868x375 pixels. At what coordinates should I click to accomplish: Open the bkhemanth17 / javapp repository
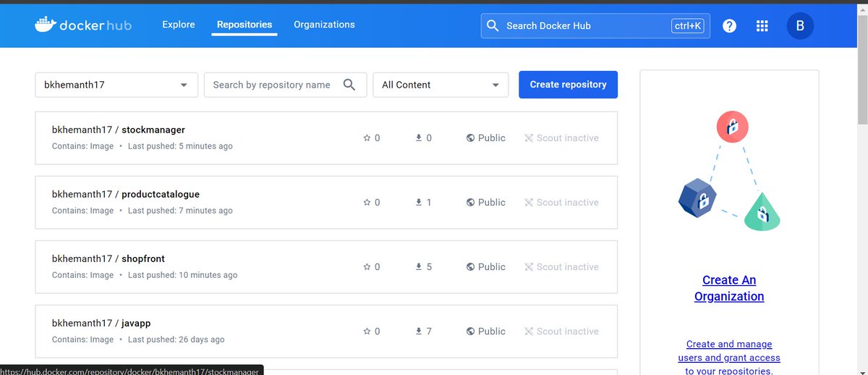(101, 323)
